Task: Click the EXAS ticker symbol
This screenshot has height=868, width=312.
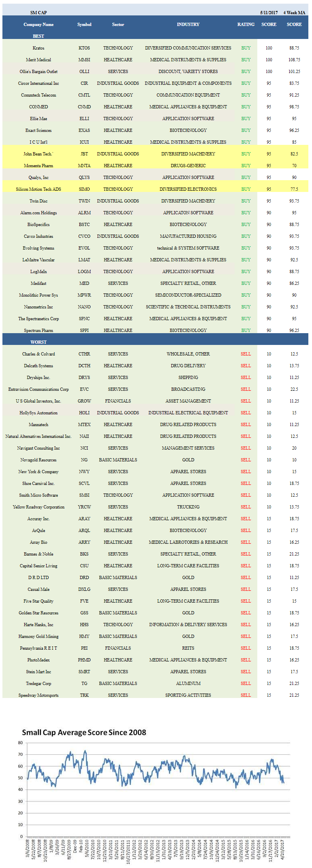Action: click(x=84, y=130)
